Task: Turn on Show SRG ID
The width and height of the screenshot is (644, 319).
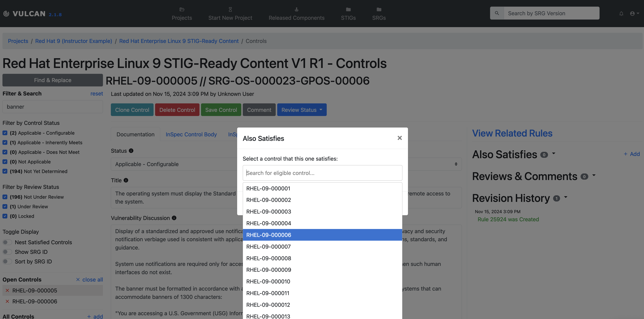Action: tap(7, 252)
